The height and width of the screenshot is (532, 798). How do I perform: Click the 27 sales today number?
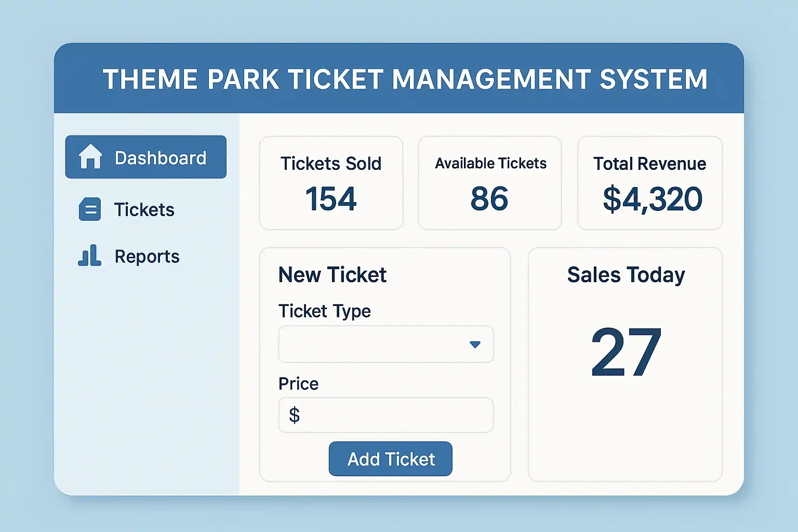(626, 352)
